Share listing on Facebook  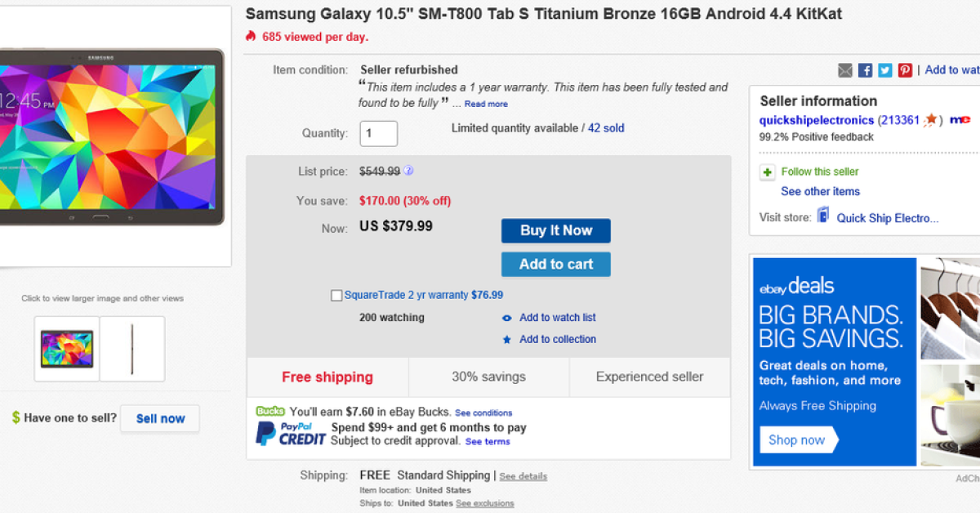click(x=865, y=70)
